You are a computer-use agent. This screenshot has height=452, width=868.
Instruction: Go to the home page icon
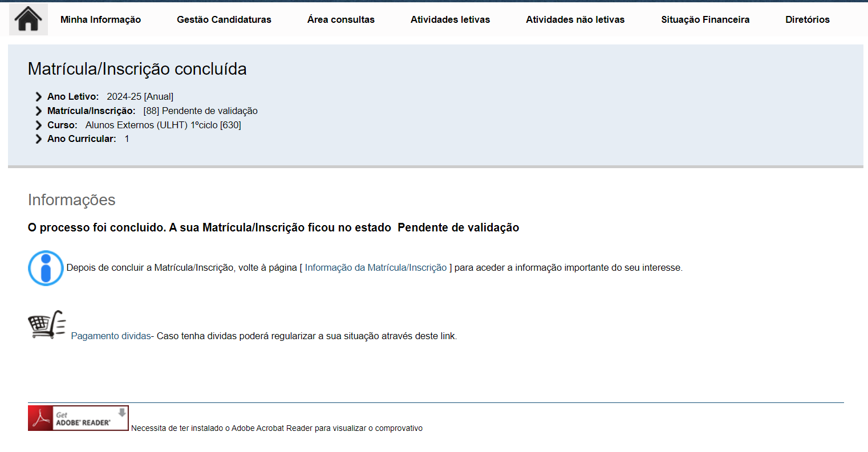pos(28,19)
